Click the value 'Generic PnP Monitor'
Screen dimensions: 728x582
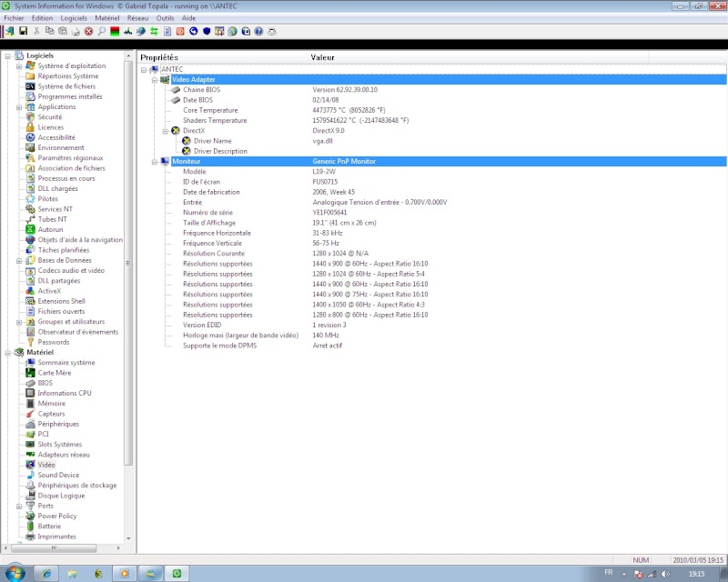(344, 162)
